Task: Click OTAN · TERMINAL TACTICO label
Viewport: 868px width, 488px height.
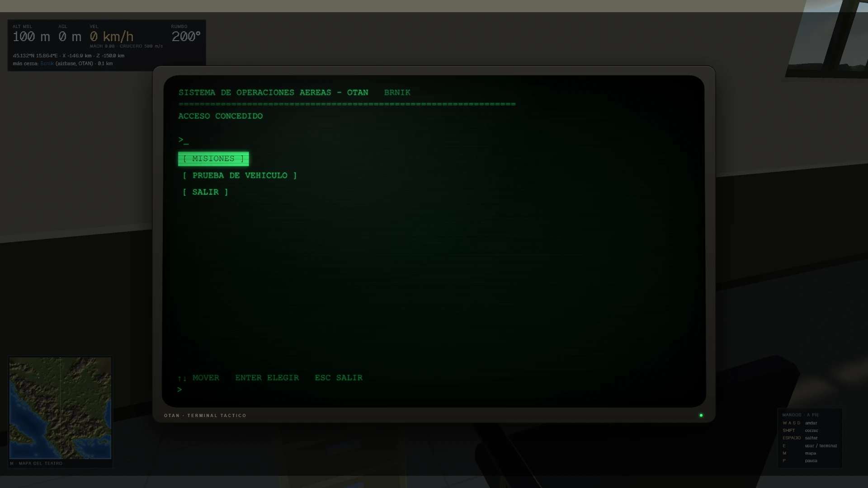Action: (x=205, y=416)
